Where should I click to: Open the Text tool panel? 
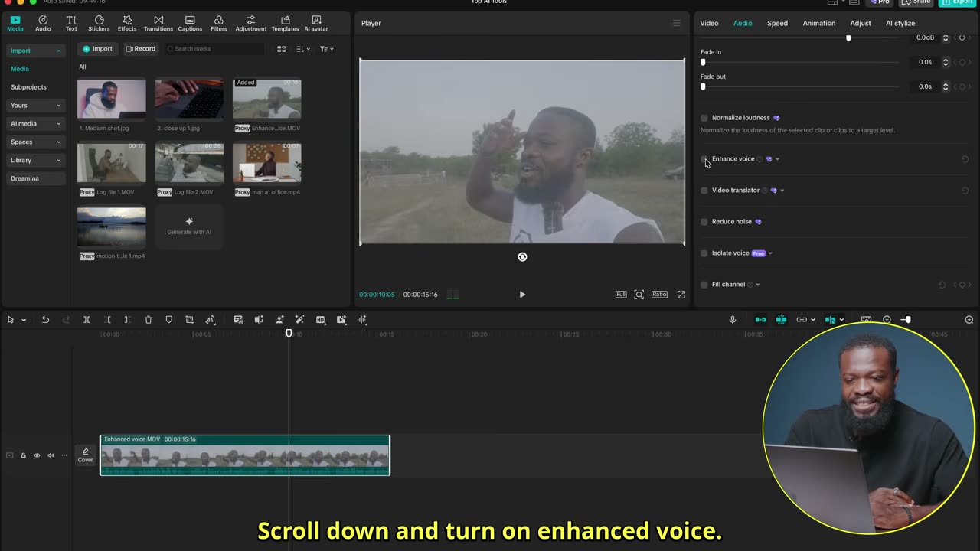[x=71, y=23]
